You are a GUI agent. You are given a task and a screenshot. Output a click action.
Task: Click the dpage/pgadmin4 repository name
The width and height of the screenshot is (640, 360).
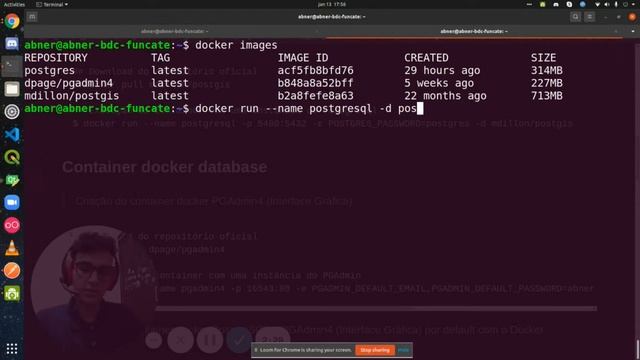tap(69, 83)
